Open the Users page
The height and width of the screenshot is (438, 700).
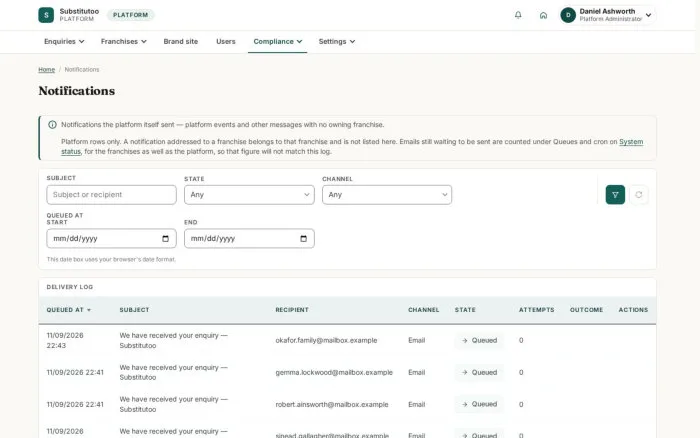point(225,42)
